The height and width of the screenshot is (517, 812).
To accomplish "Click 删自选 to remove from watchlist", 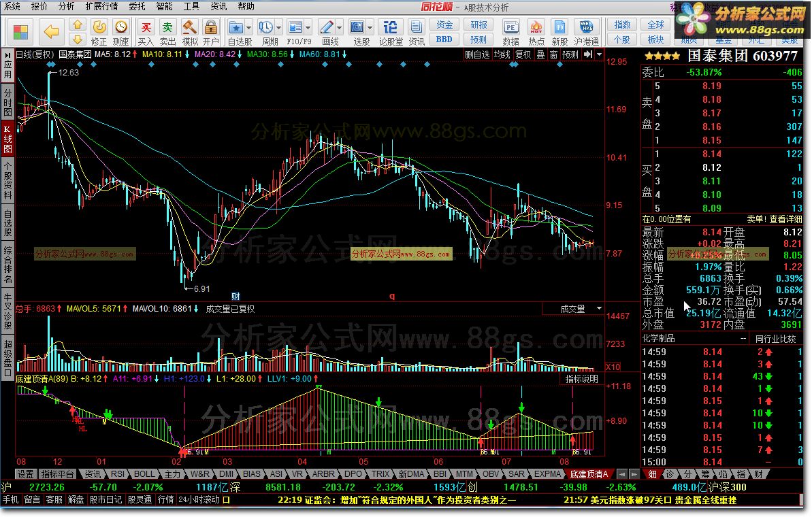I will pyautogui.click(x=477, y=54).
